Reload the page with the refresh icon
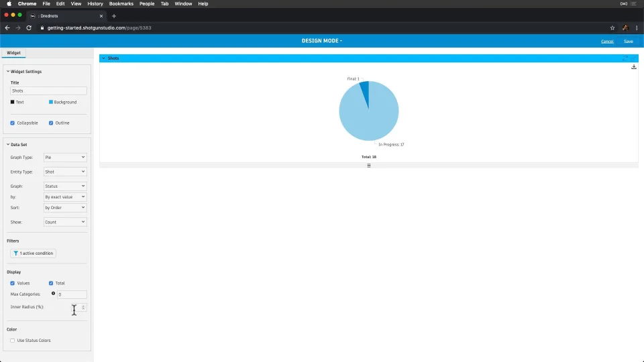 point(29,28)
